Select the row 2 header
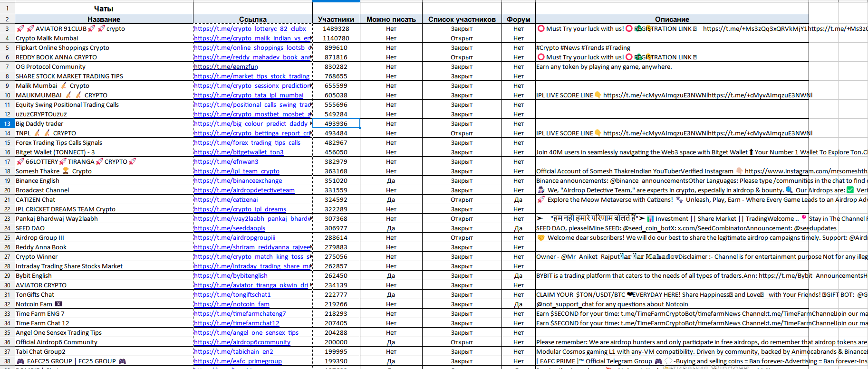868x369 pixels. click(x=7, y=19)
